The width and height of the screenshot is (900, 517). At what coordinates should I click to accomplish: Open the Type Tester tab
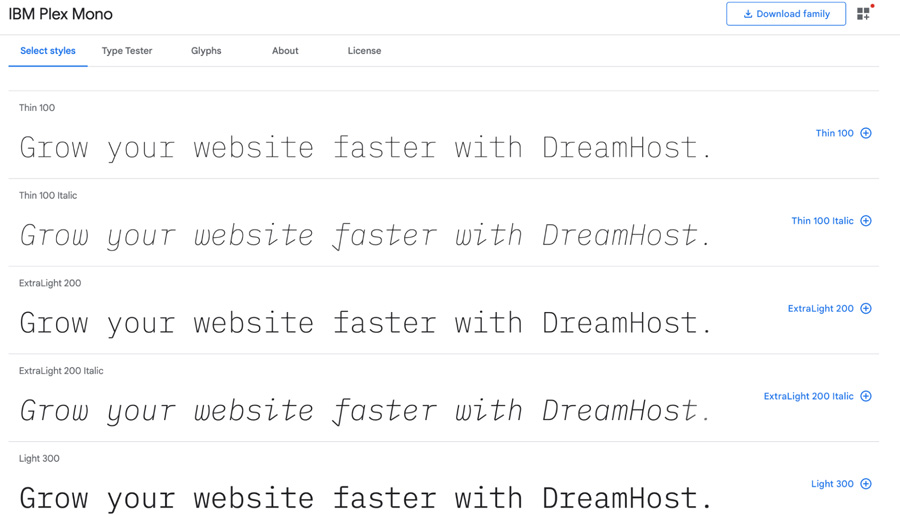click(x=127, y=50)
